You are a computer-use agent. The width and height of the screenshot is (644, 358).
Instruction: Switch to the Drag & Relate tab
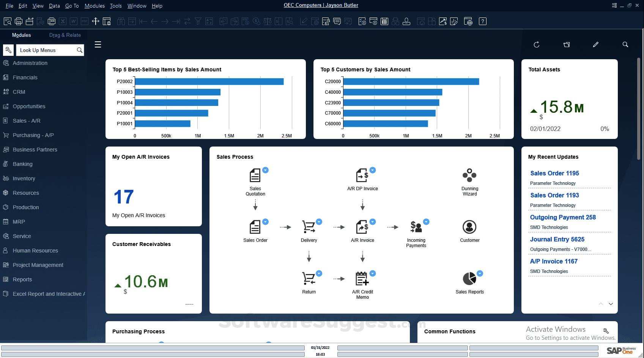point(65,35)
